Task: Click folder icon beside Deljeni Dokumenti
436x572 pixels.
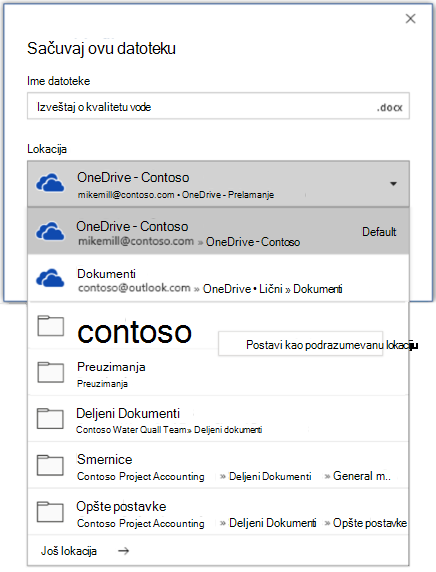Action: coord(50,418)
